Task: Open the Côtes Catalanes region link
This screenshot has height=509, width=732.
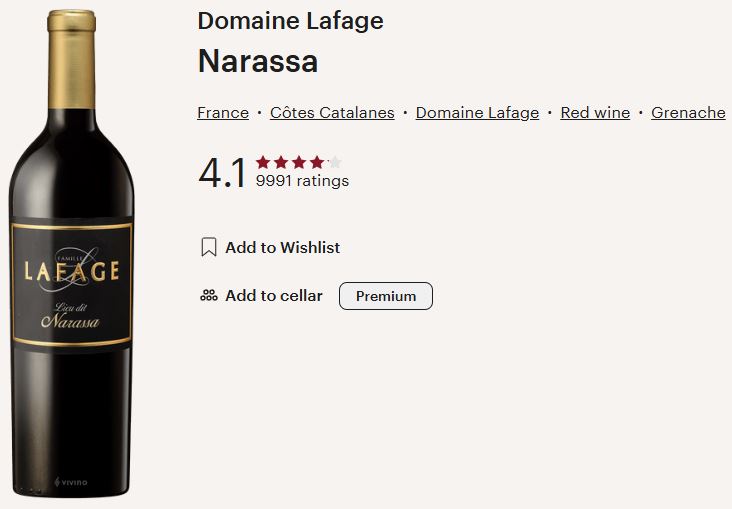Action: click(332, 113)
